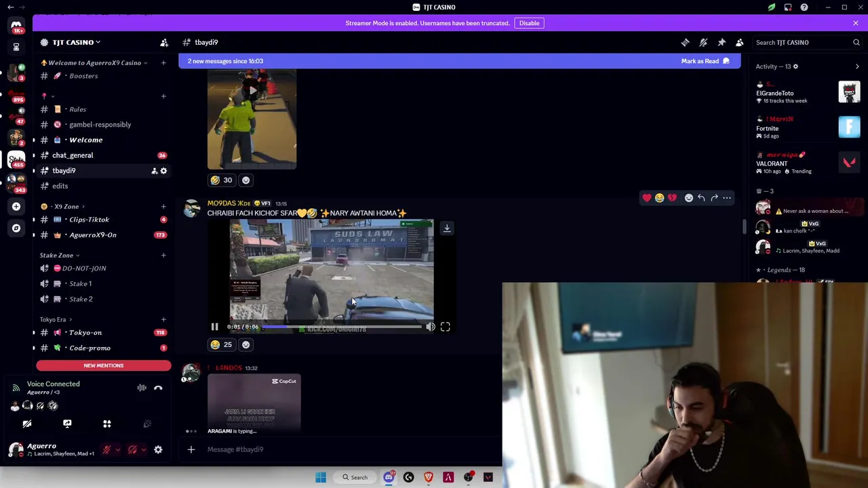Click the 2 new messages since 16:03 bar
The height and width of the screenshot is (488, 868).
(x=459, y=61)
